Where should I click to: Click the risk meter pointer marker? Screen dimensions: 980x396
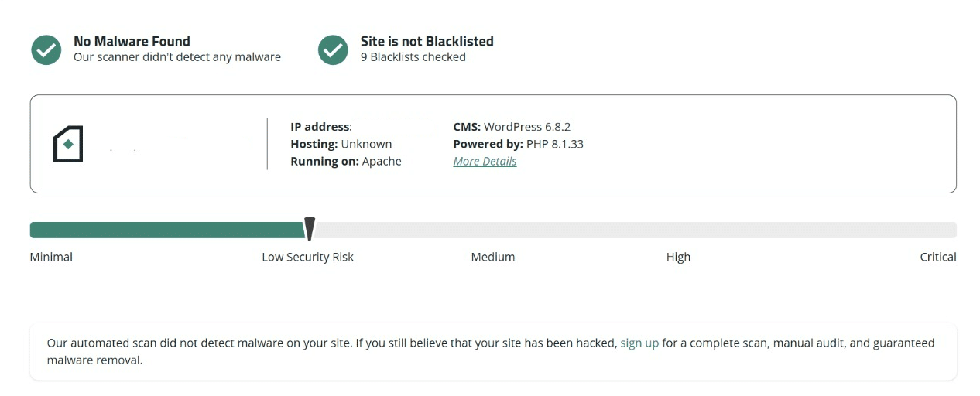310,229
